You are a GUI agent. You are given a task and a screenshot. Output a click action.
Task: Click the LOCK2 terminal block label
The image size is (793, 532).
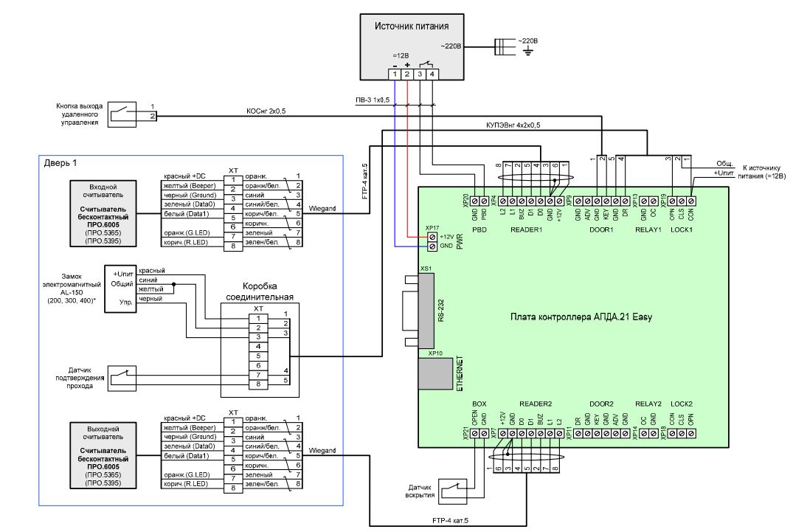[681, 404]
